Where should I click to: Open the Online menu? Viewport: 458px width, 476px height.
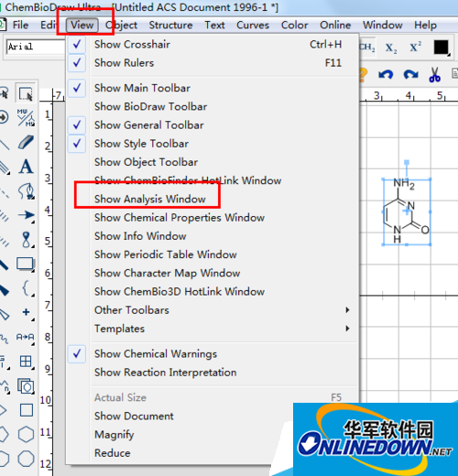[335, 25]
